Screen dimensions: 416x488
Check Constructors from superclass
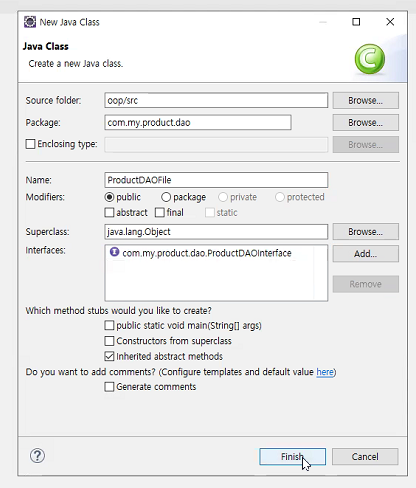tap(109, 341)
